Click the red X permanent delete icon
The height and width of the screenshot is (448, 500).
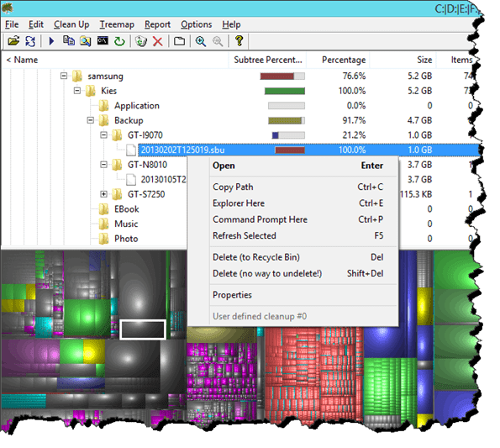point(157,41)
